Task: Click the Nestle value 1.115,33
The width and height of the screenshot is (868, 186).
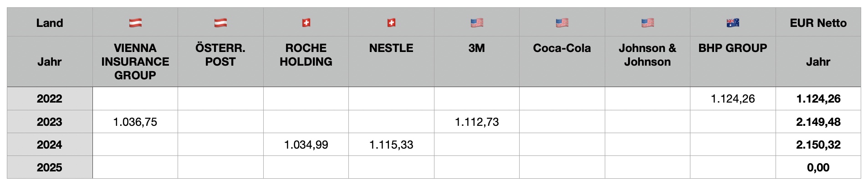Action: [x=391, y=145]
